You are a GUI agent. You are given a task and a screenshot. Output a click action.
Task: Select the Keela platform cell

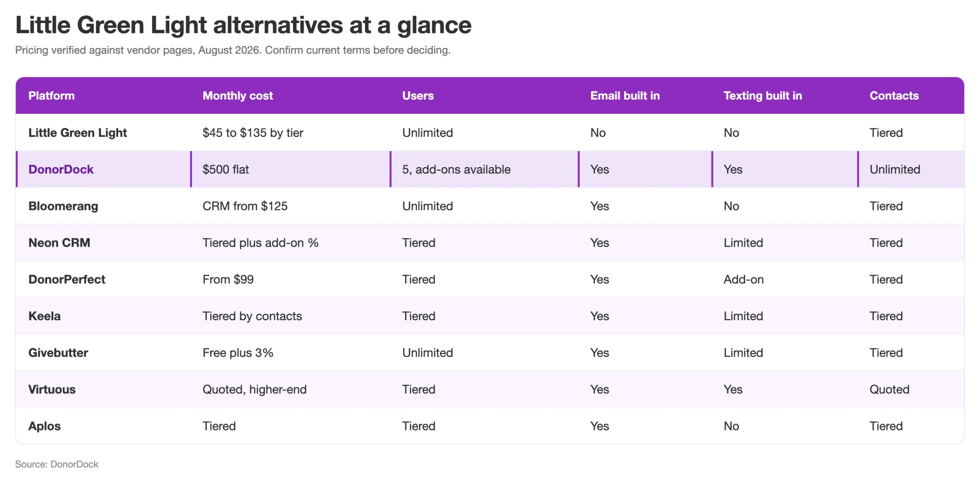click(44, 316)
